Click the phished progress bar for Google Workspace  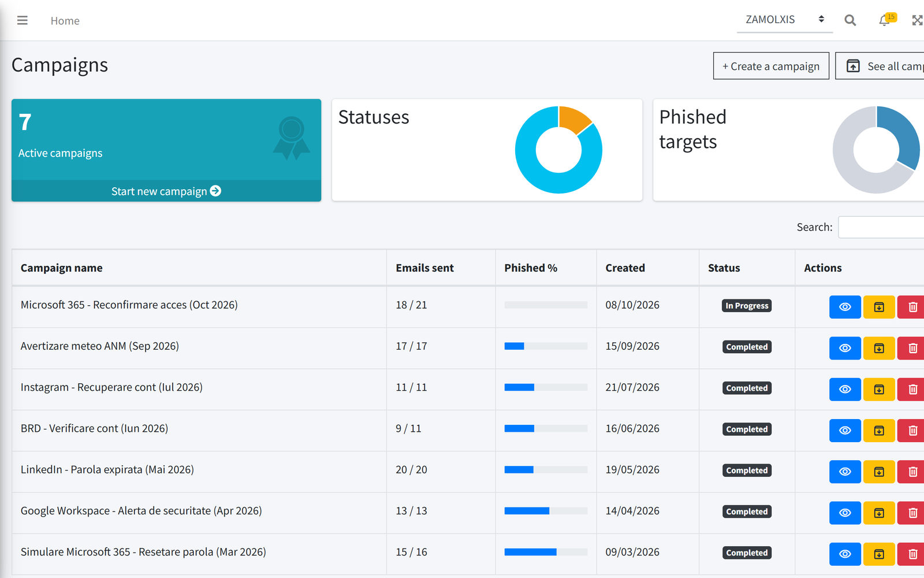click(x=546, y=511)
